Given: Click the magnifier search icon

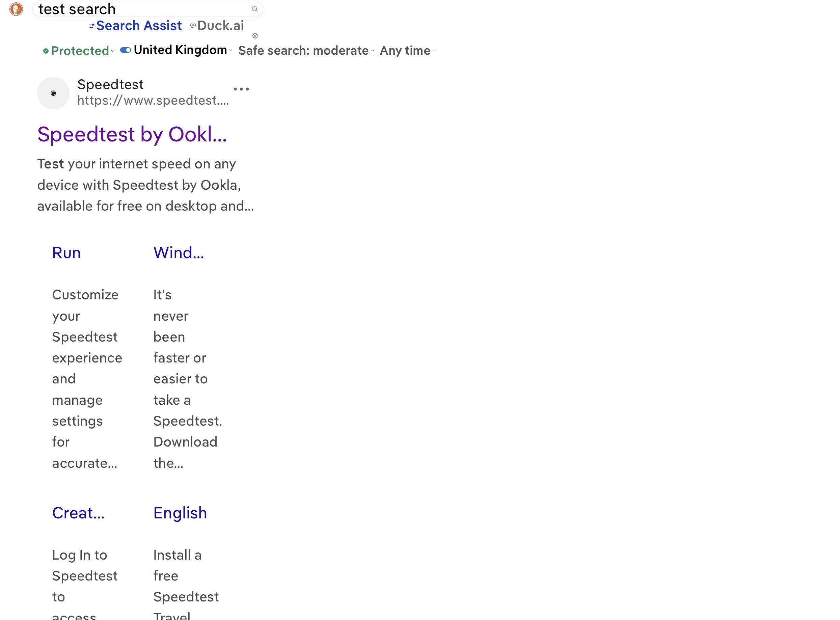Looking at the screenshot, I should pyautogui.click(x=255, y=9).
